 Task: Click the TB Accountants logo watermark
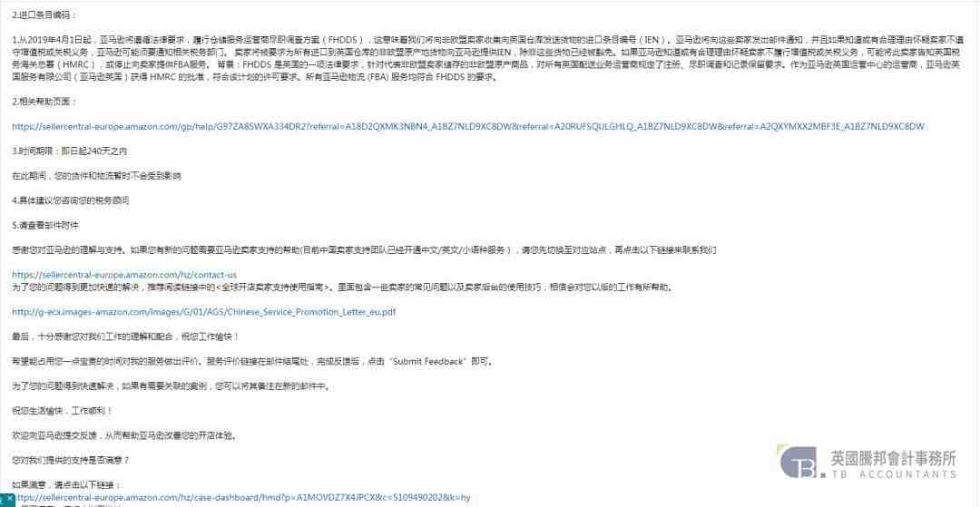pyautogui.click(x=869, y=463)
